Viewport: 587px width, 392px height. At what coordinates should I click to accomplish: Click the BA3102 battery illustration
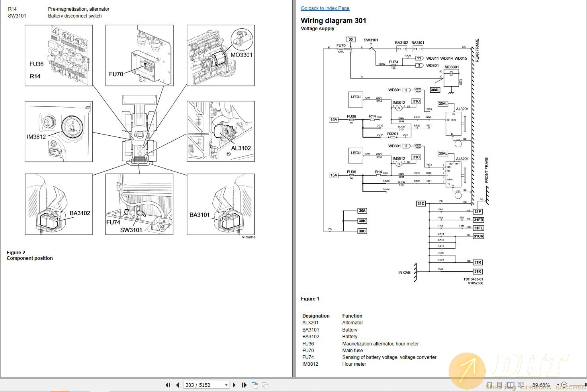[x=59, y=204]
